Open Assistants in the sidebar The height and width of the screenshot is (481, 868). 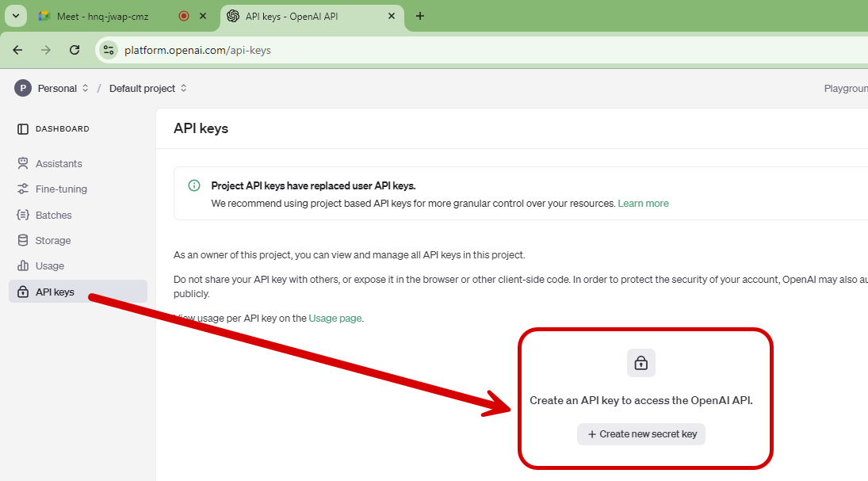click(78, 163)
